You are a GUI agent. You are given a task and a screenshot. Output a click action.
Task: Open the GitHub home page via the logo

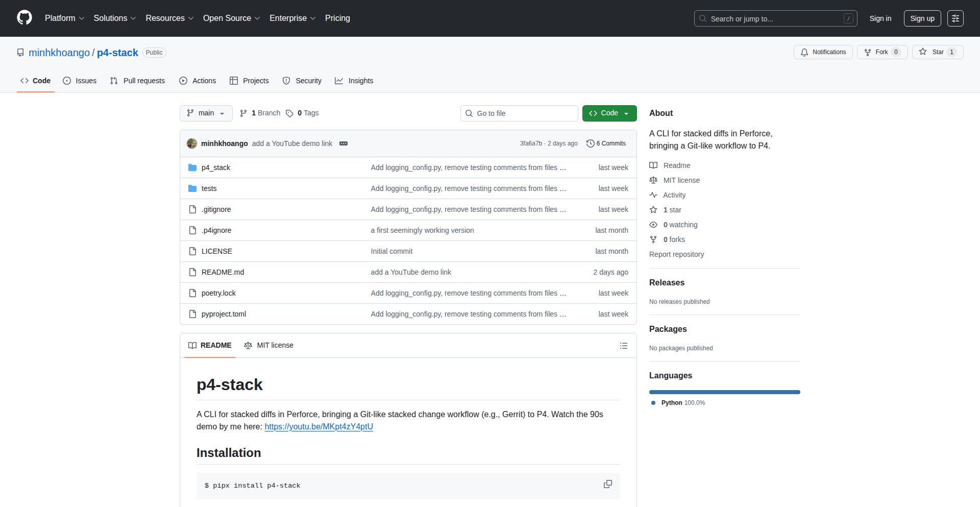[23, 18]
